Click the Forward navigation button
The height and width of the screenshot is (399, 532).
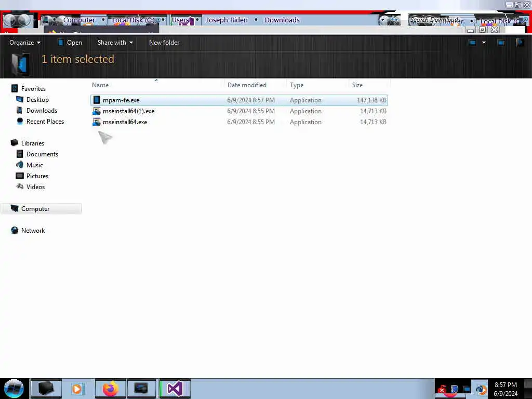point(23,20)
